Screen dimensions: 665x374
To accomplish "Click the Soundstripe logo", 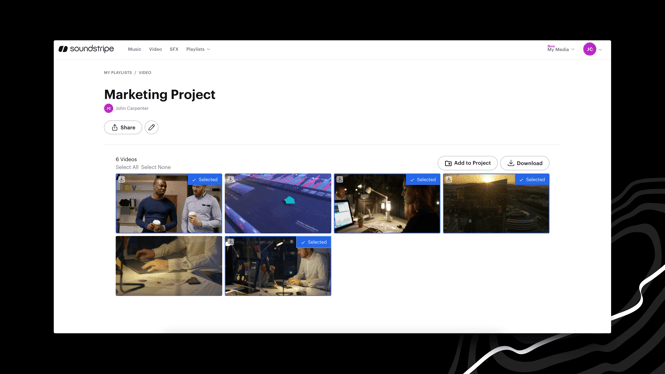I will coord(86,49).
